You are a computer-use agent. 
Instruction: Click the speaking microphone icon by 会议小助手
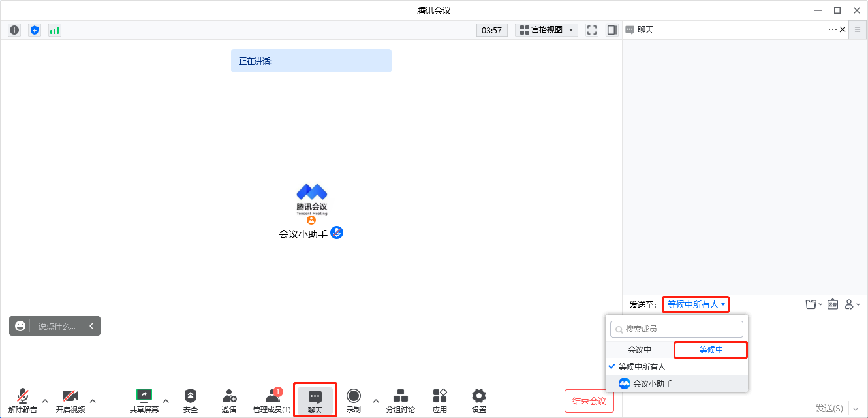(337, 233)
